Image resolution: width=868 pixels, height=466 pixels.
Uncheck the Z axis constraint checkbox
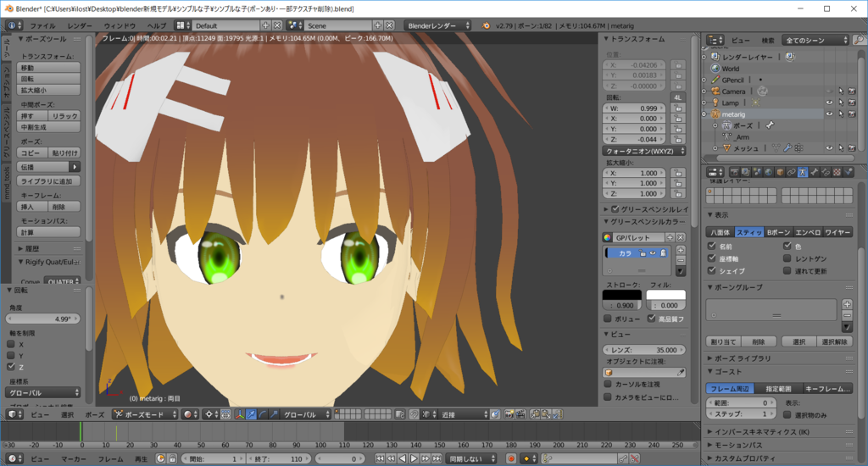coord(10,367)
